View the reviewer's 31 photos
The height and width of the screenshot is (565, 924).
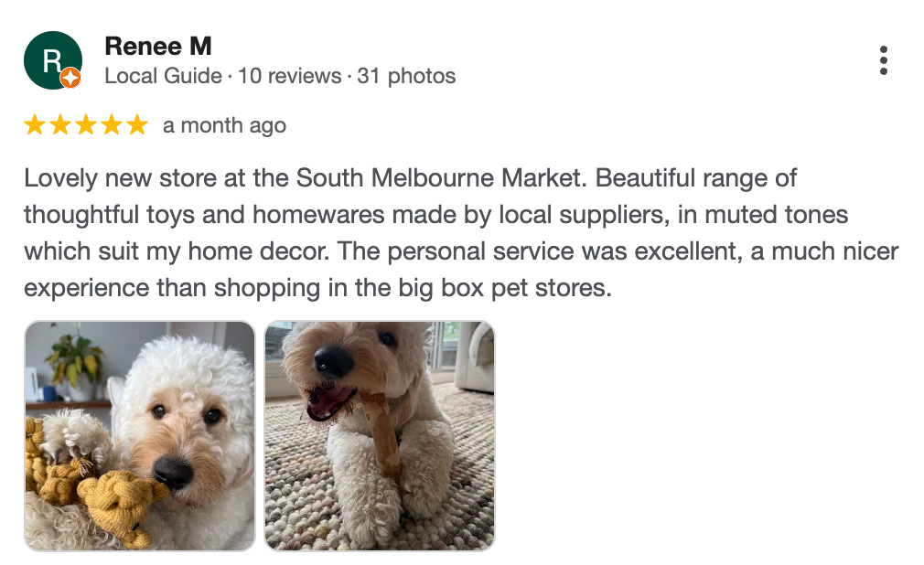406,76
